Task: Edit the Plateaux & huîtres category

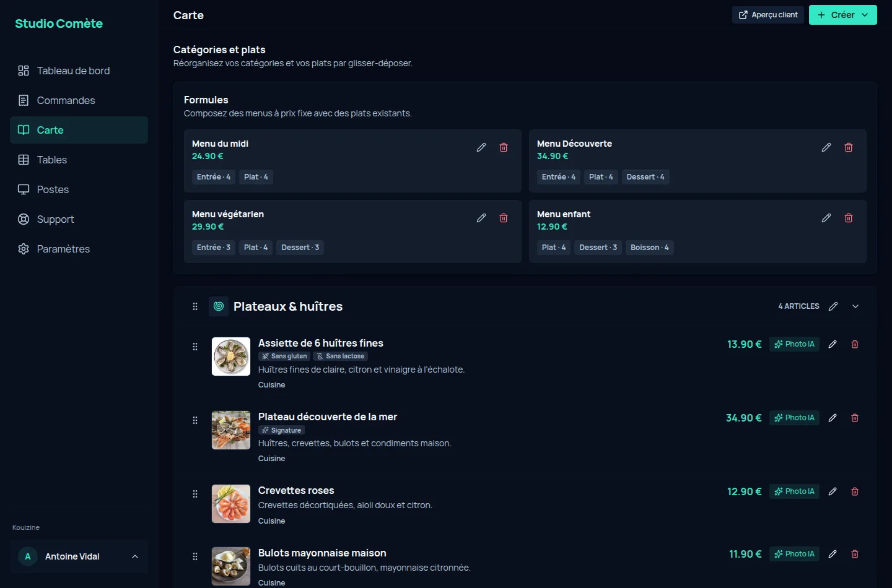Action: 833,306
